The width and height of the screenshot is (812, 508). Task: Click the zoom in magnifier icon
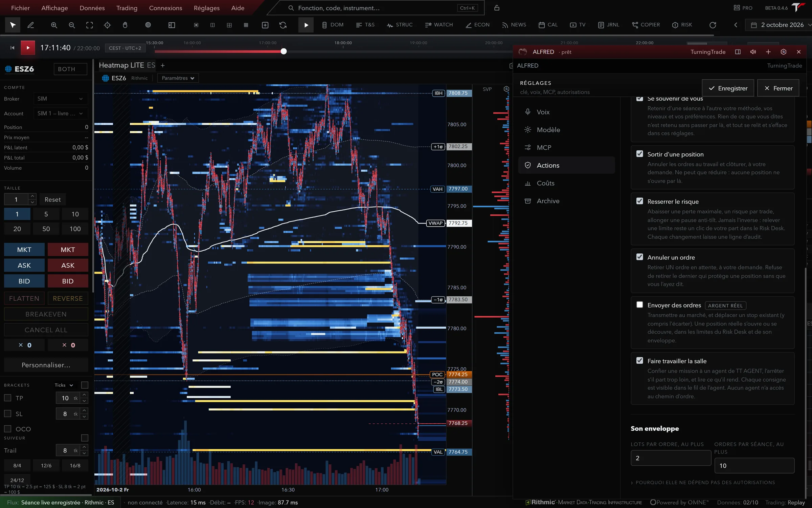pyautogui.click(x=54, y=25)
